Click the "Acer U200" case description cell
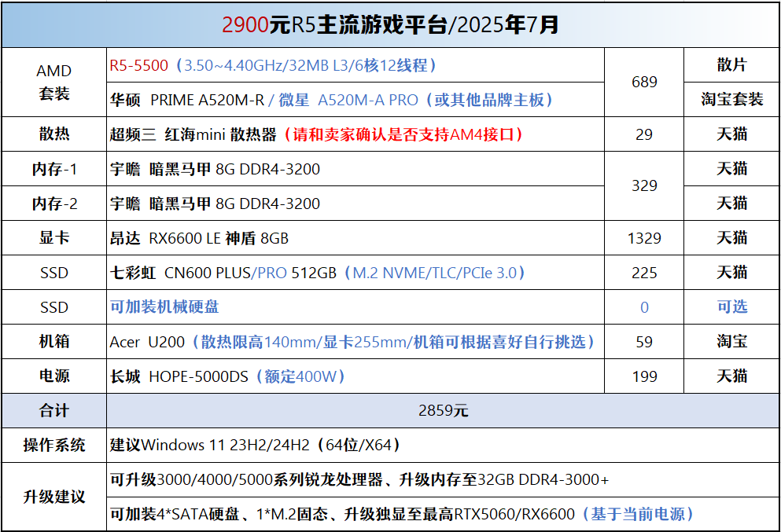 (356, 342)
